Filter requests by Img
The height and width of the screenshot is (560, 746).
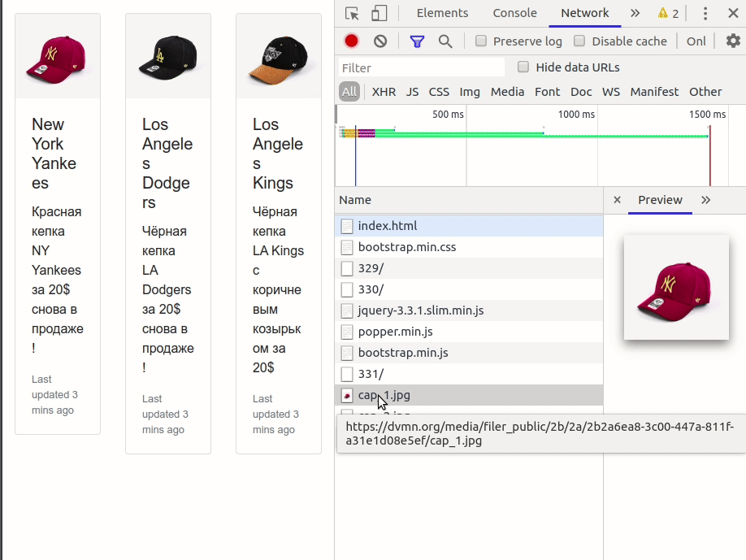click(470, 92)
